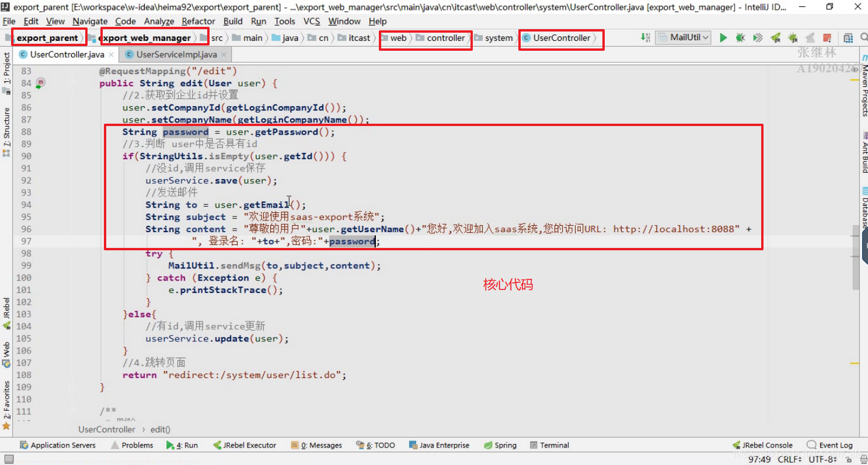Open the 6: TODO tool window
The image size is (868, 465).
[375, 445]
